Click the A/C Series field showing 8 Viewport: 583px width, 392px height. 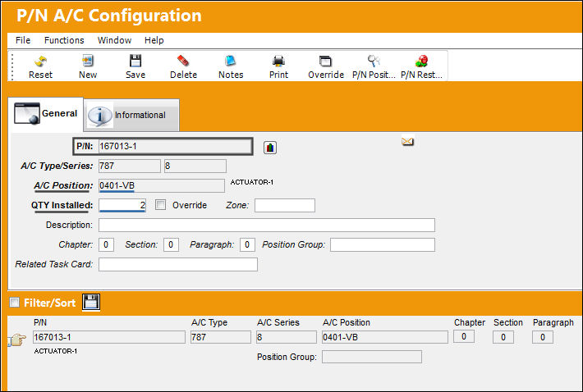coord(195,166)
